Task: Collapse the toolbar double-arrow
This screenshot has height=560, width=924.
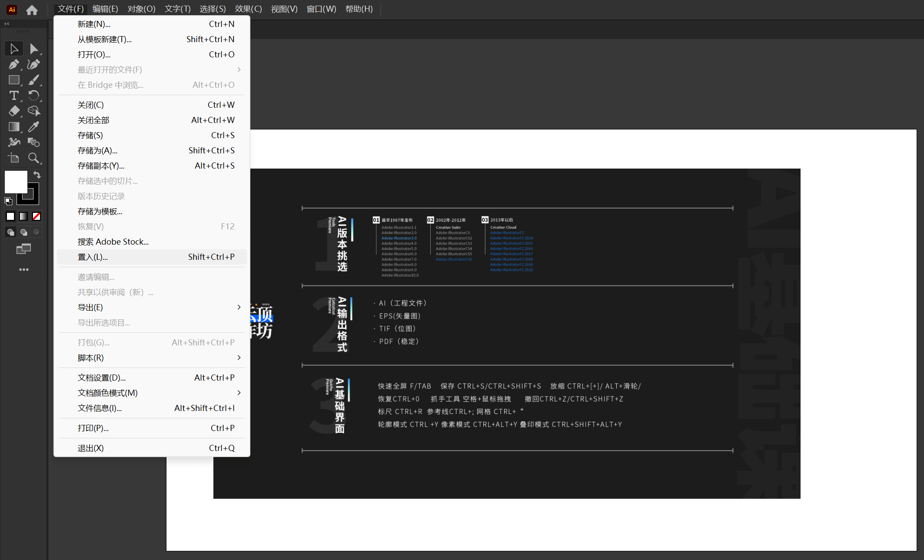Action: [7, 24]
